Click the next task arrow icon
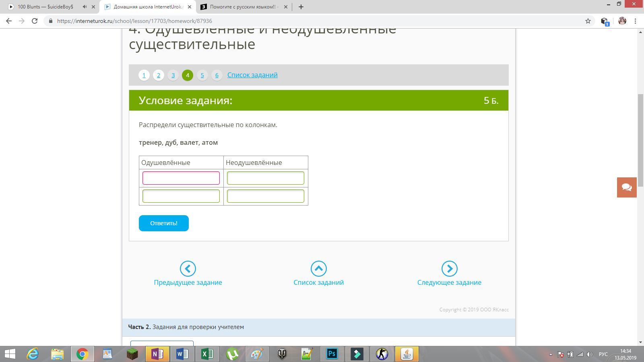 point(449,269)
